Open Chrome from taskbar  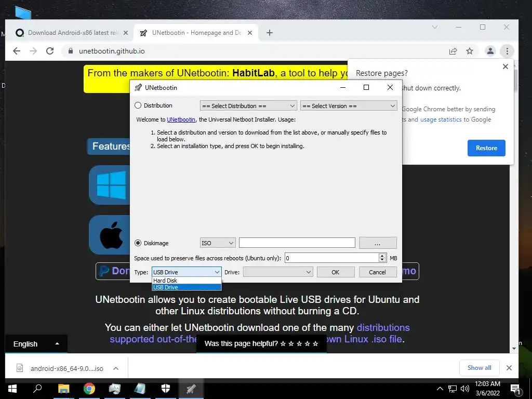[x=89, y=389]
